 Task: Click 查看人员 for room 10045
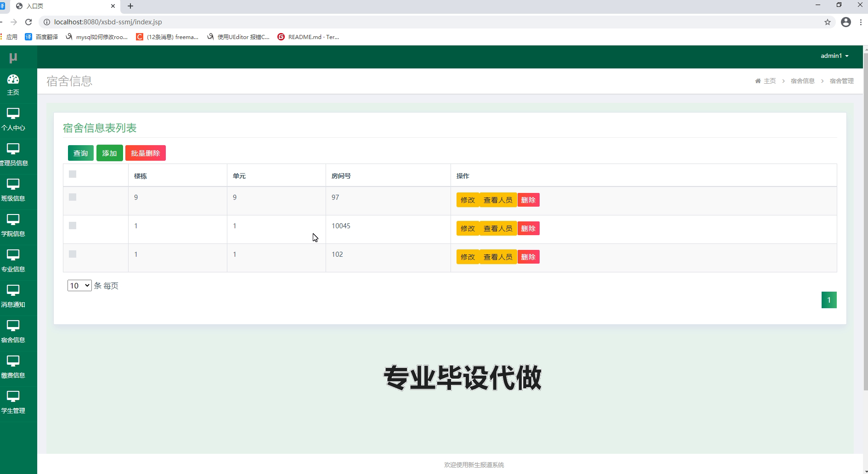[x=498, y=229]
